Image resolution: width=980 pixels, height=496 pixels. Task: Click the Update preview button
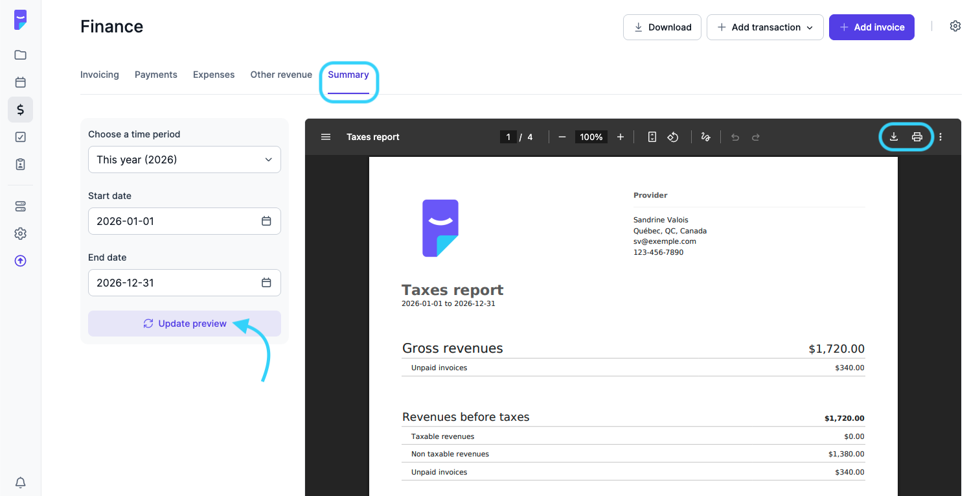[x=185, y=324]
